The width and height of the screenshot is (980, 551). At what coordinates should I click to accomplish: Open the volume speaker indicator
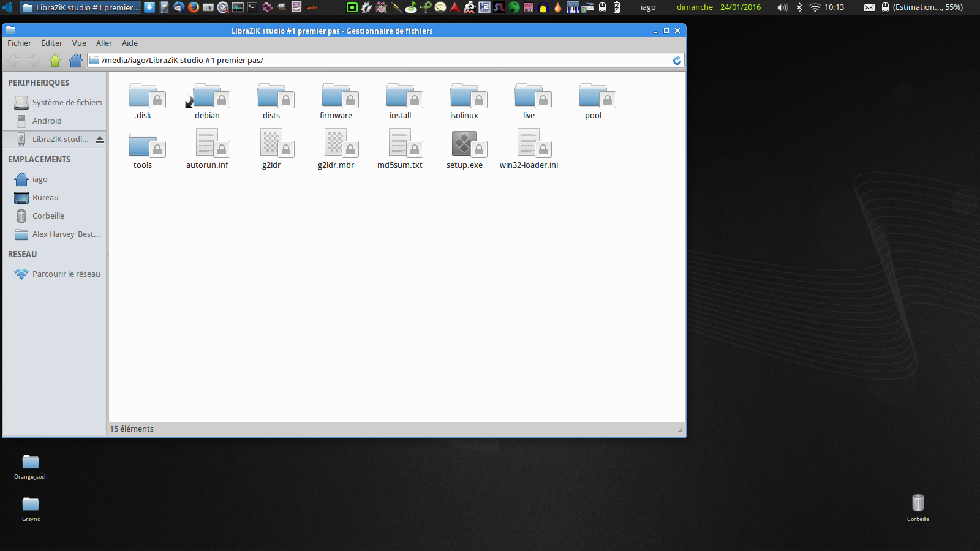[x=782, y=7]
